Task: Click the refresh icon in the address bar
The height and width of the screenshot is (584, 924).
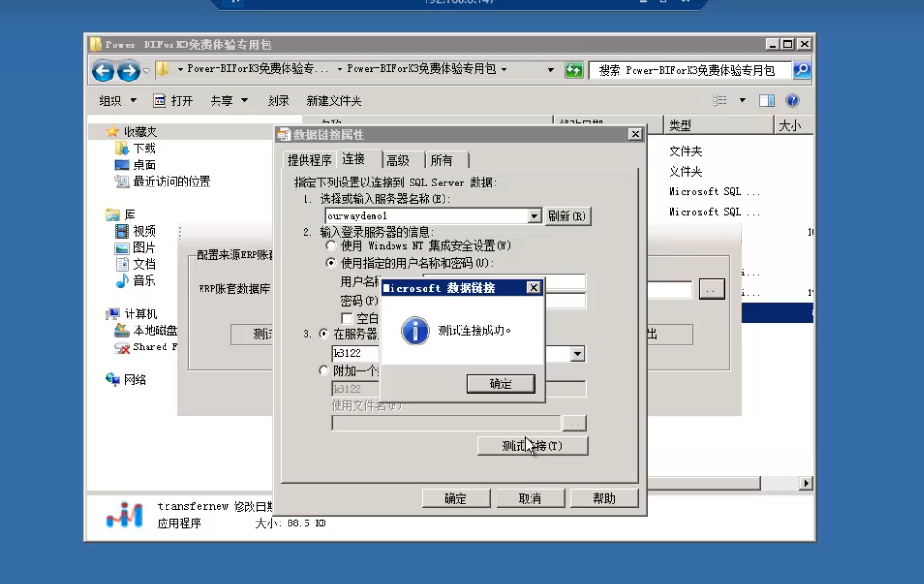Action: (x=573, y=69)
